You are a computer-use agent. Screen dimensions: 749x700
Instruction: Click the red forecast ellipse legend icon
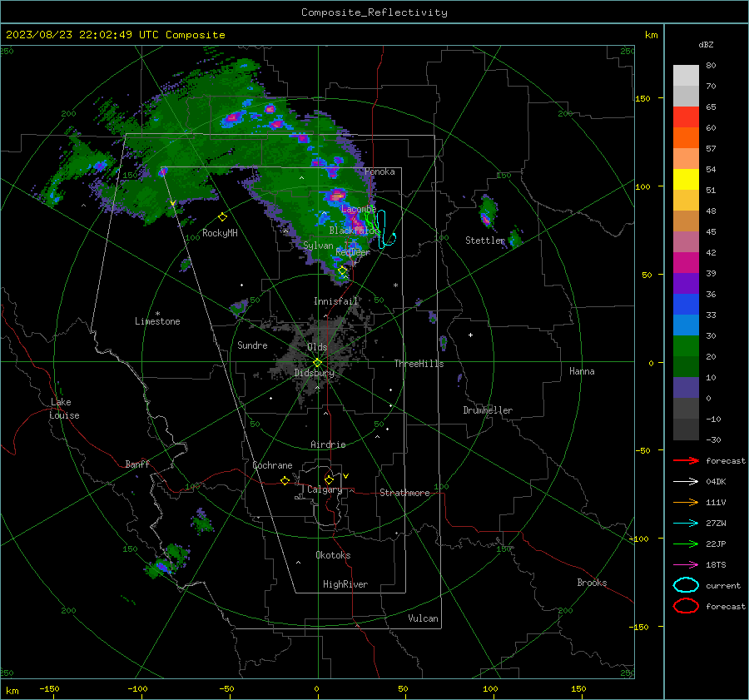pos(686,606)
